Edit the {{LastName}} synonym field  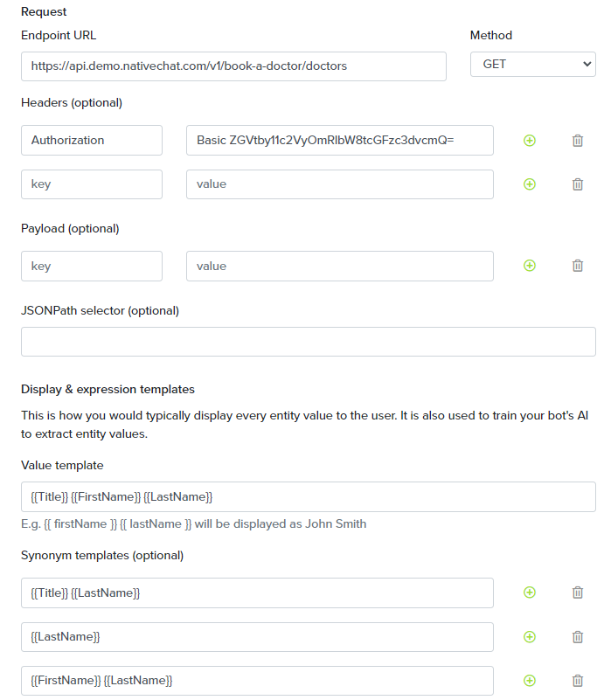pos(257,636)
